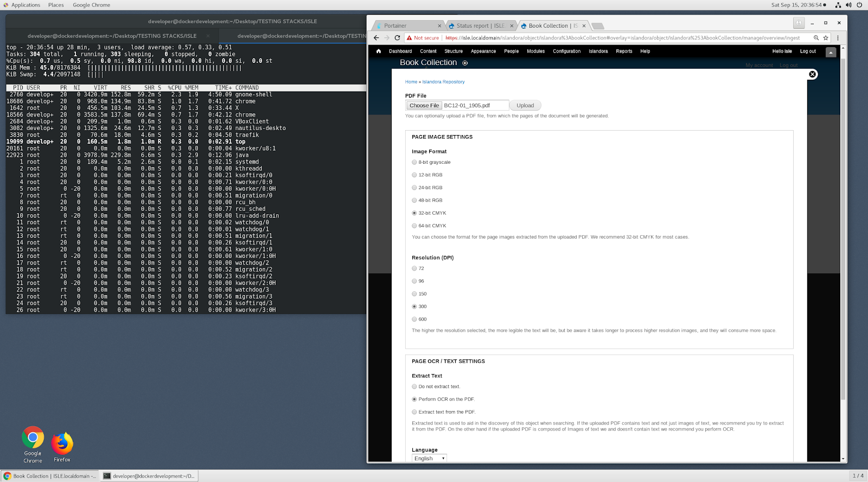Open the Firefox desktop icon
The width and height of the screenshot is (868, 482).
[x=62, y=447]
